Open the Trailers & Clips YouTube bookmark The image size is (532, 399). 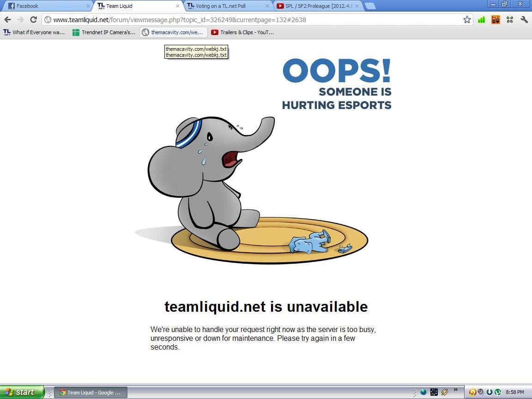pos(242,32)
